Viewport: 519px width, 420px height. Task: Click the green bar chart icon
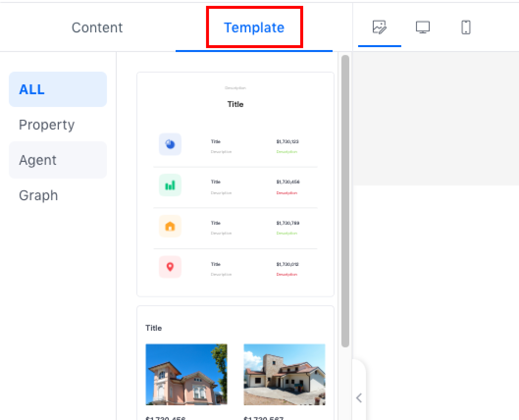[x=170, y=185]
